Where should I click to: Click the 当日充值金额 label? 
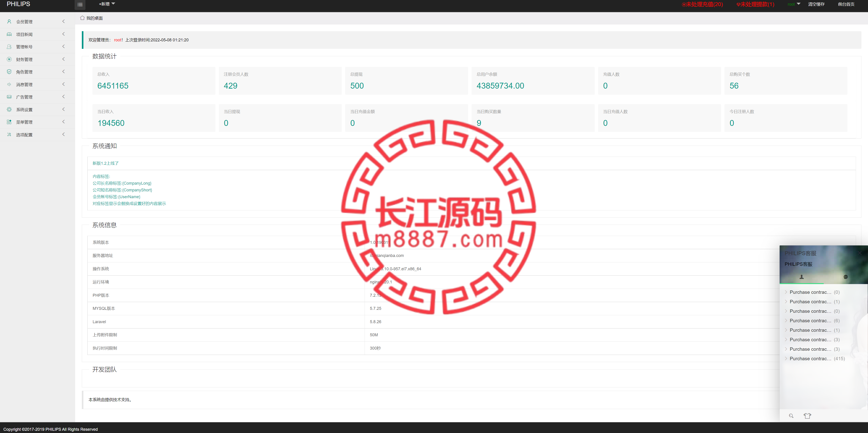coord(362,112)
